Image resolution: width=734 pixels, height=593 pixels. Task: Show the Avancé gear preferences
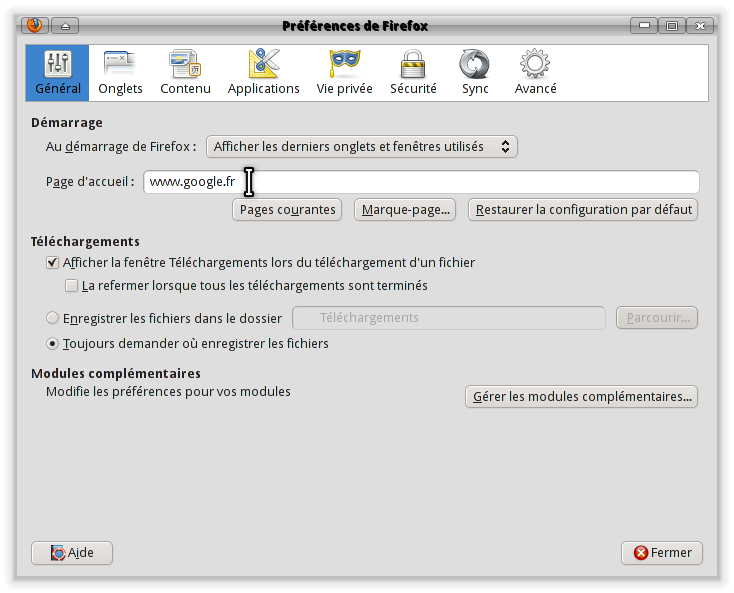pyautogui.click(x=535, y=73)
